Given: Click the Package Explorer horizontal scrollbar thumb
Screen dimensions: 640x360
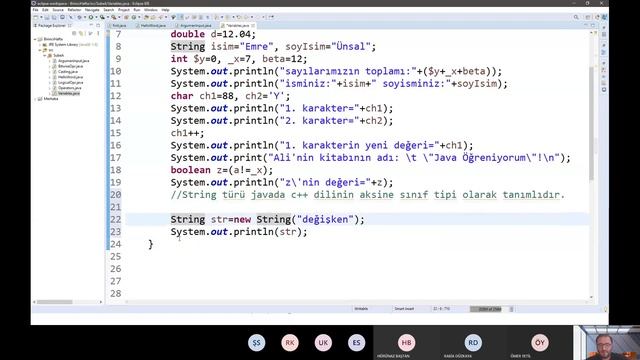Looking at the screenshot, I should click(55, 302).
